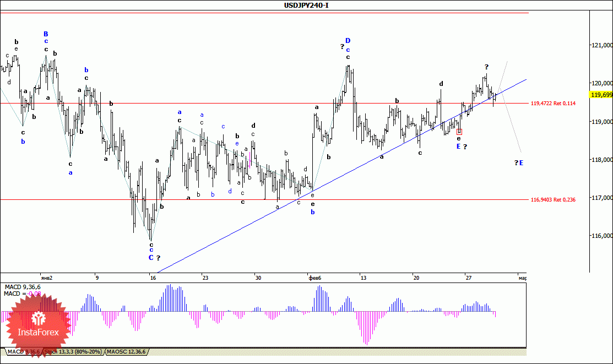Click the date label 23 on time axis
The height and width of the screenshot is (364, 613).
205,278
